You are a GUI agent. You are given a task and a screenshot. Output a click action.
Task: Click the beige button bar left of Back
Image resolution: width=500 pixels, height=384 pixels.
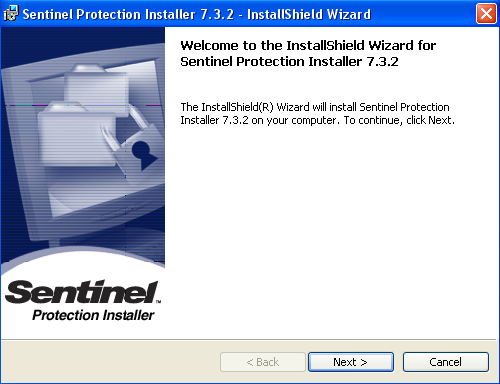pyautogui.click(x=110, y=362)
